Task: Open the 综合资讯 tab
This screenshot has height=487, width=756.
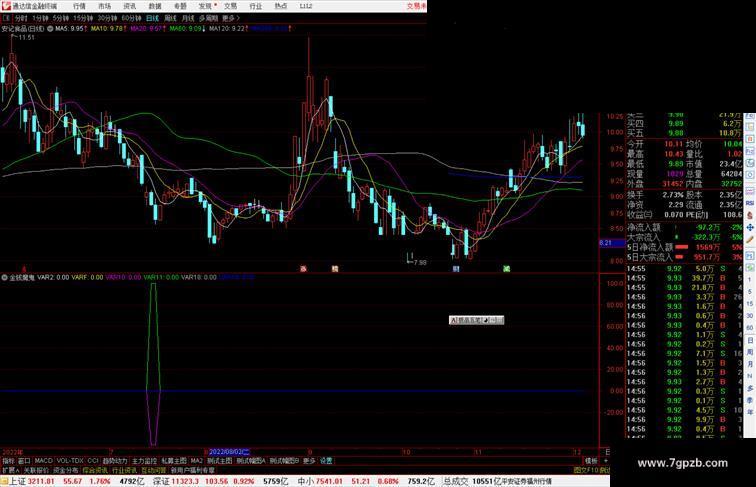Action: coord(95,470)
